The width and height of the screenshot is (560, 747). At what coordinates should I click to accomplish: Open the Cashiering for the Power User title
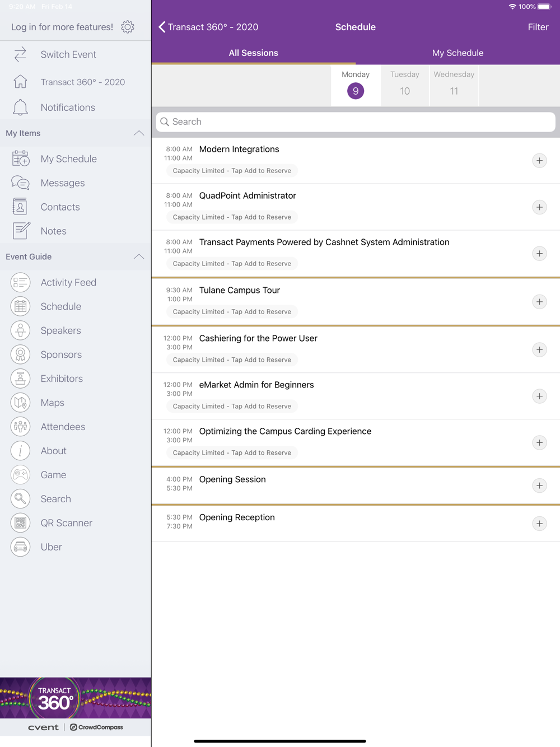click(x=258, y=339)
